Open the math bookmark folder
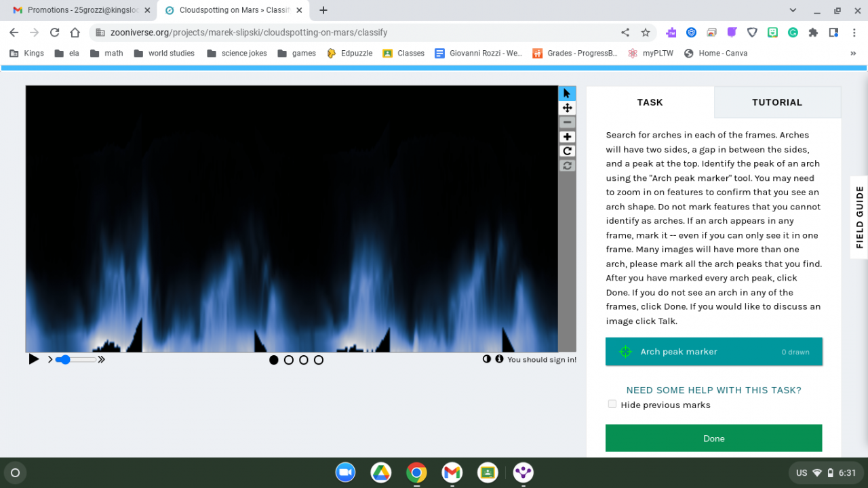 [107, 53]
